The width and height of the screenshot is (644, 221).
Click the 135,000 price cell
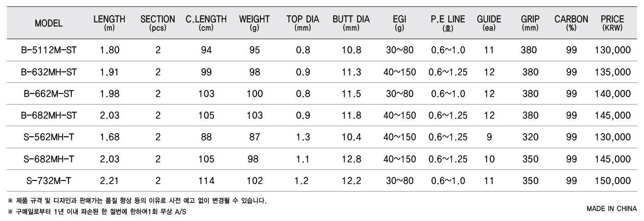(x=612, y=72)
